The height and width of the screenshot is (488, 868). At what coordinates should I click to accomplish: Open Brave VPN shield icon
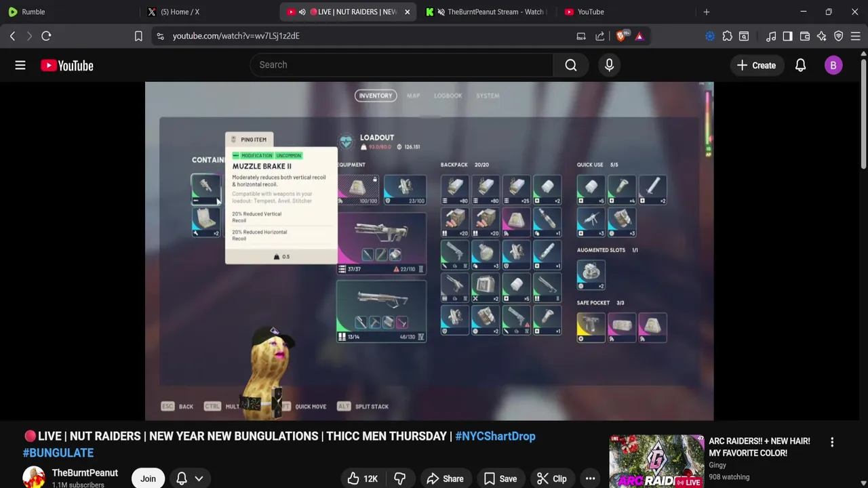click(x=839, y=36)
